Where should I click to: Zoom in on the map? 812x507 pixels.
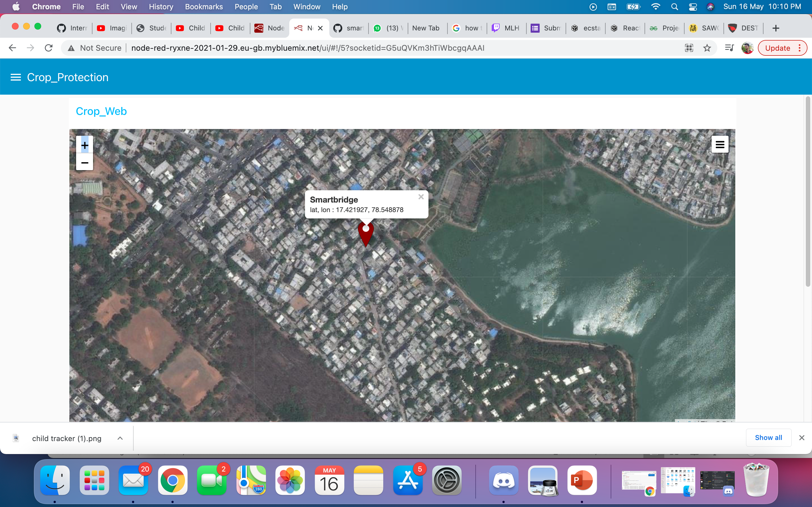point(85,145)
